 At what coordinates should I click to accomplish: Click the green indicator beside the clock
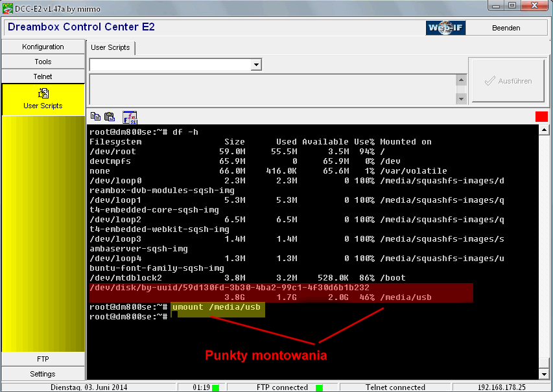[x=215, y=387]
